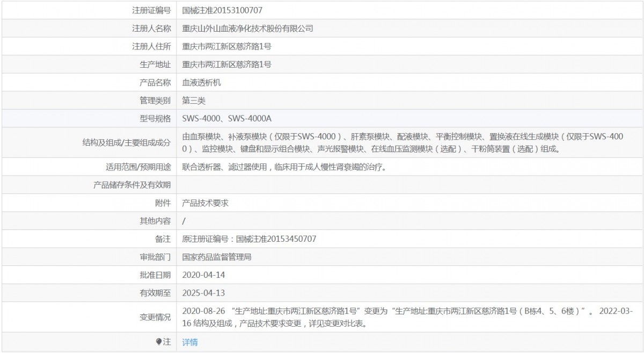Viewport: 644px width, 353px height.
Task: Click the 管理类别 label
Action: [x=155, y=100]
